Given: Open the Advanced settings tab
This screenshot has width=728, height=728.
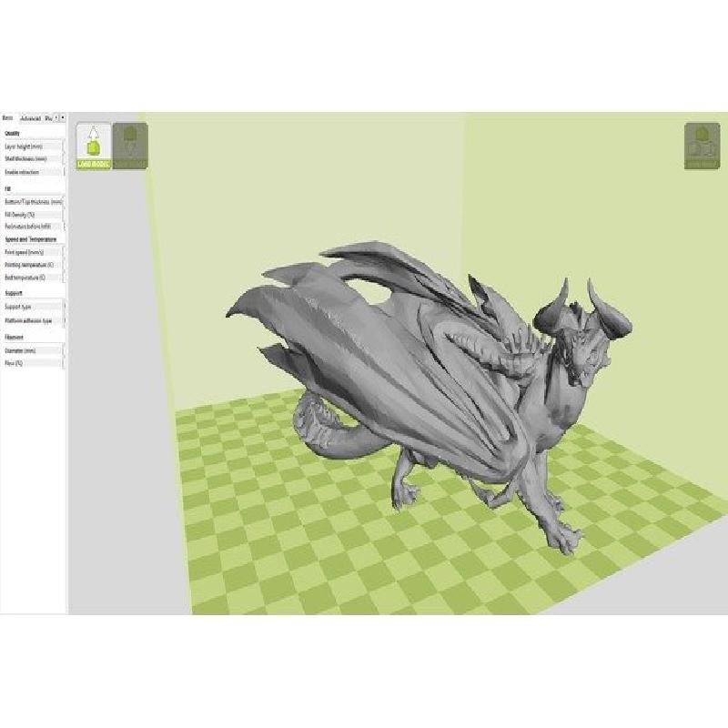Looking at the screenshot, I should (x=30, y=118).
